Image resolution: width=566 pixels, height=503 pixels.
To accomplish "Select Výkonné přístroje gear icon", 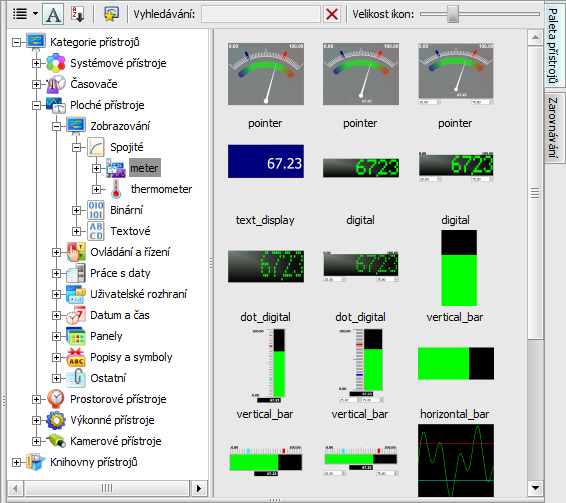I will [56, 420].
